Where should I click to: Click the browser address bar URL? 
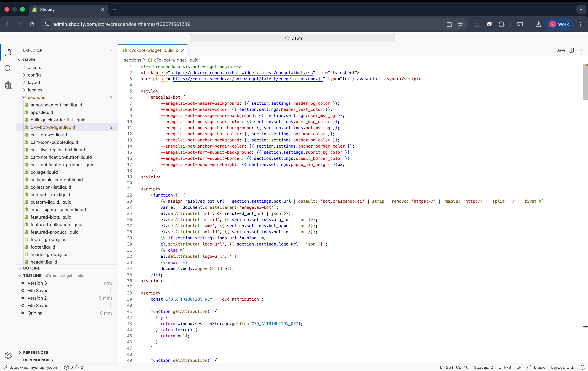[122, 24]
